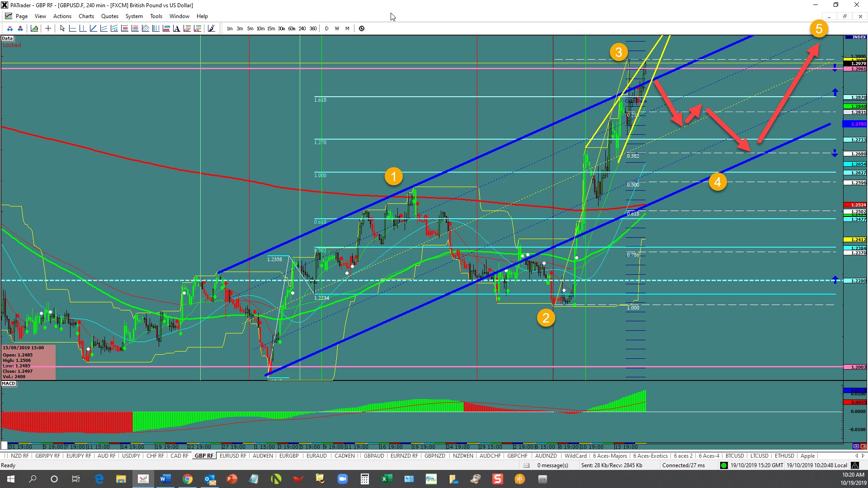This screenshot has width=868, height=488.
Task: Select the crosshair cursor tool
Action: (48, 28)
